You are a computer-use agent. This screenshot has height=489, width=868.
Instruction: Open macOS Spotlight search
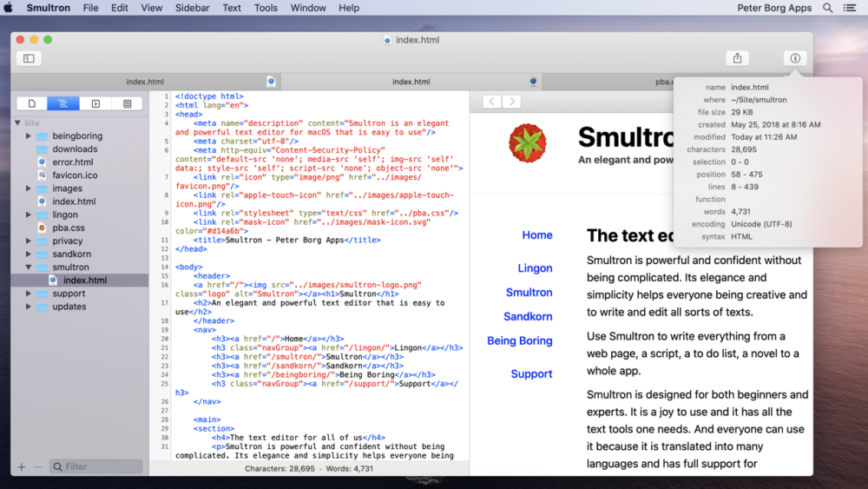827,8
